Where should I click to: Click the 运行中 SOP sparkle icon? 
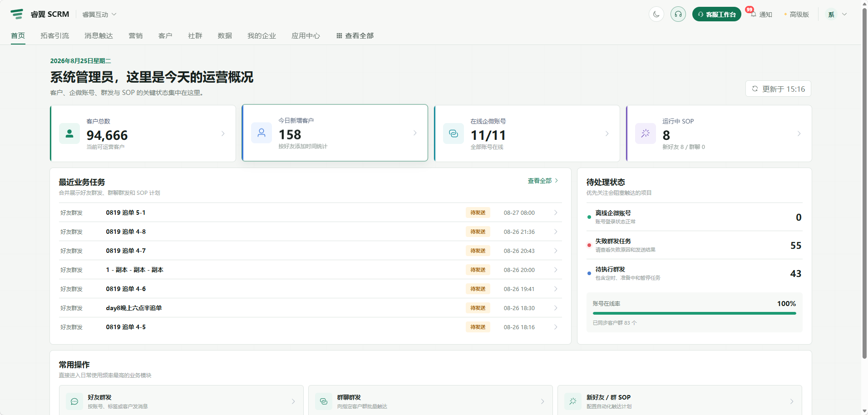646,133
